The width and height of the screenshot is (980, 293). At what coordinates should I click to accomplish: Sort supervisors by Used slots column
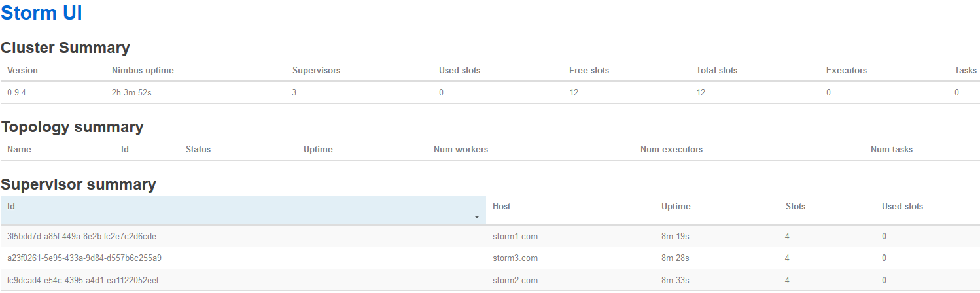902,206
